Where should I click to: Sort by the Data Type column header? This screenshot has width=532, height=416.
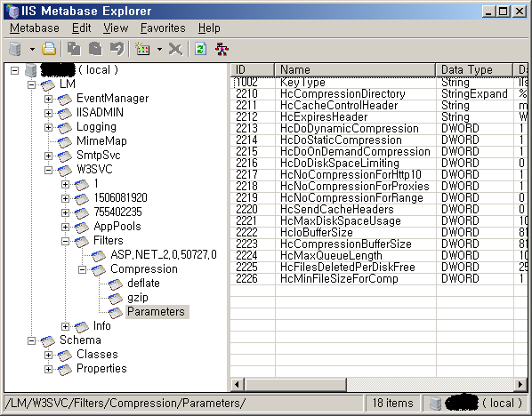tap(474, 70)
